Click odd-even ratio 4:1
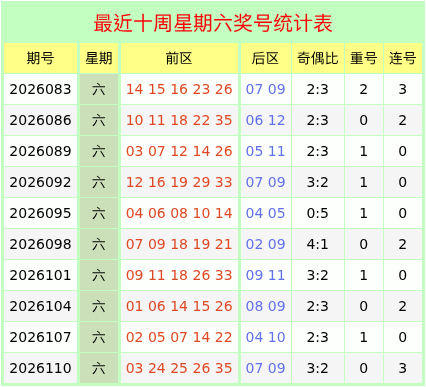The image size is (426, 387). pyautogui.click(x=318, y=244)
